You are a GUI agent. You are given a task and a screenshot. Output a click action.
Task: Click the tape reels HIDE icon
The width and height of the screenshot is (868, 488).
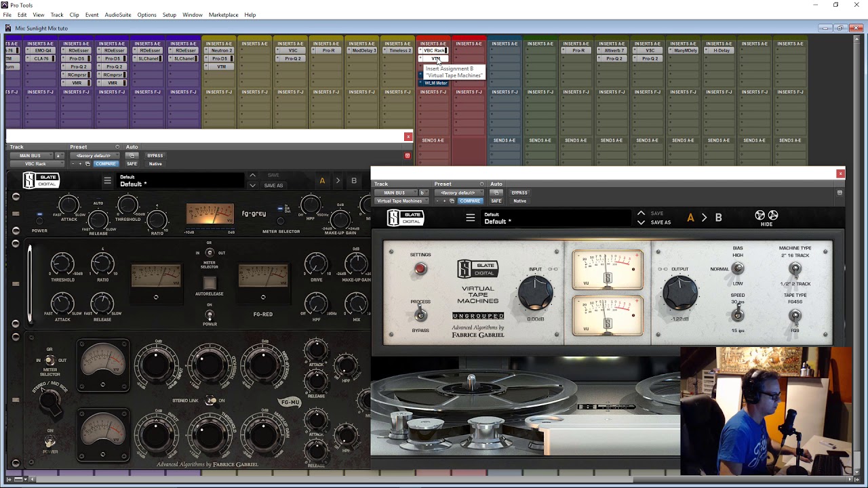tap(766, 218)
